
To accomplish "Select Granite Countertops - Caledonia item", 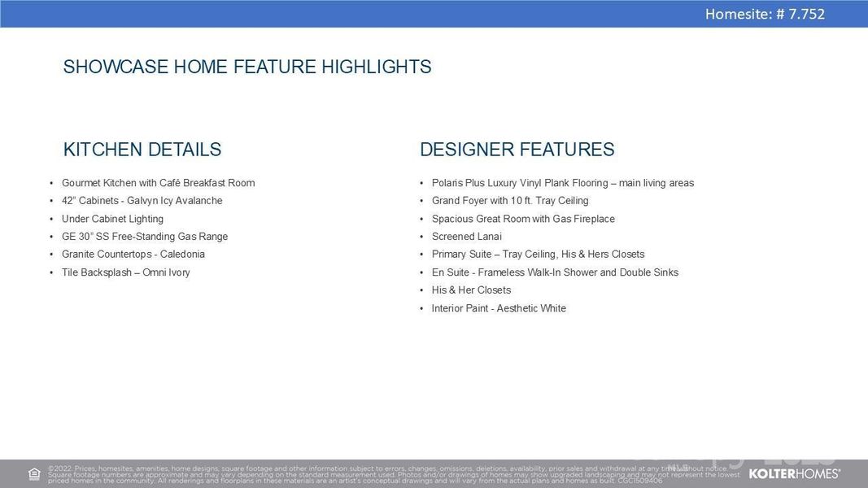I will (x=133, y=255).
